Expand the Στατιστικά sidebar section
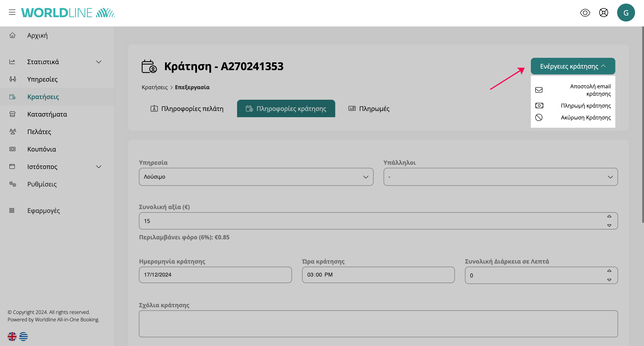644x346 pixels. [99, 62]
